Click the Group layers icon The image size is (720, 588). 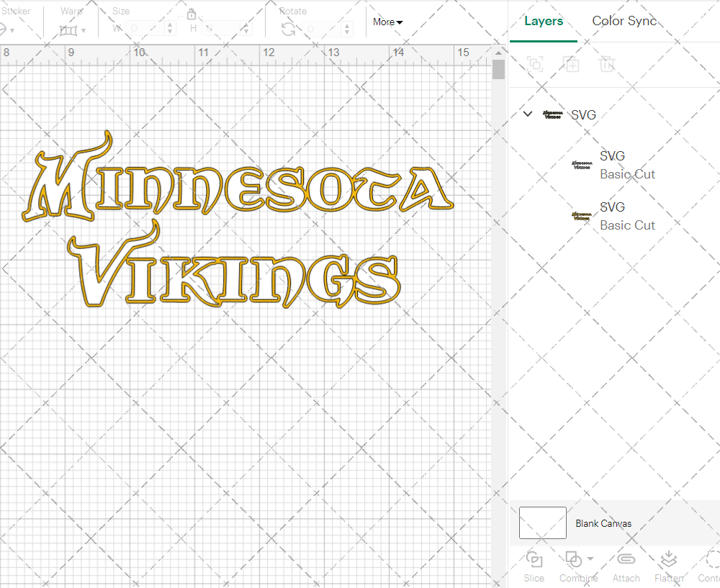coord(535,64)
